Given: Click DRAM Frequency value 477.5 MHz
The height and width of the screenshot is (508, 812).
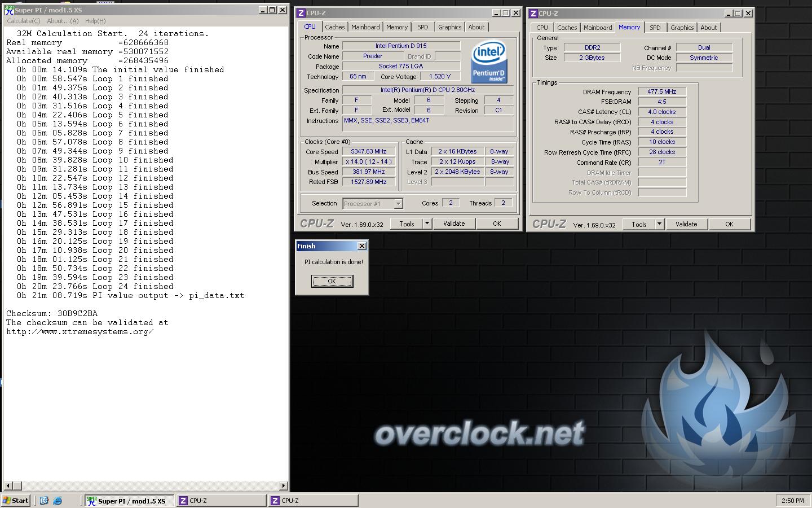Looking at the screenshot, I should (x=662, y=91).
